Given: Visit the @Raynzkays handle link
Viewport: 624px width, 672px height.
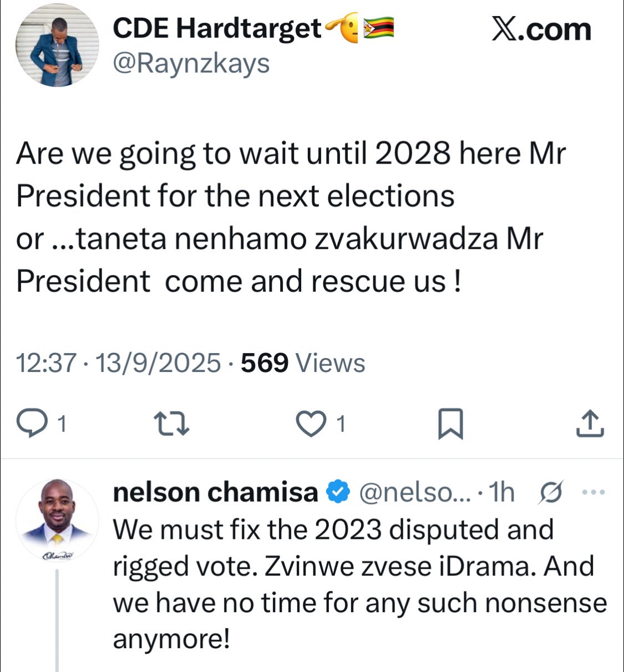Looking at the screenshot, I should click(191, 64).
